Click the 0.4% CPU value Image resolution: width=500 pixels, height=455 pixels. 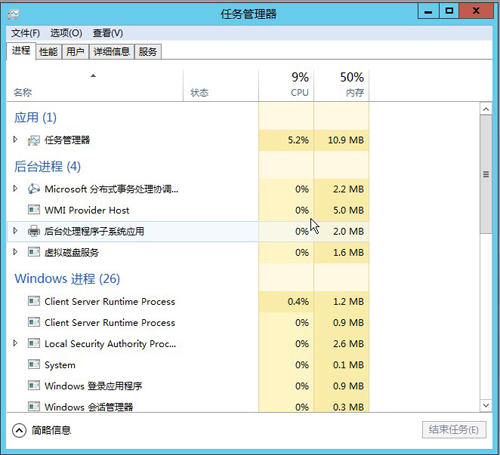point(298,302)
